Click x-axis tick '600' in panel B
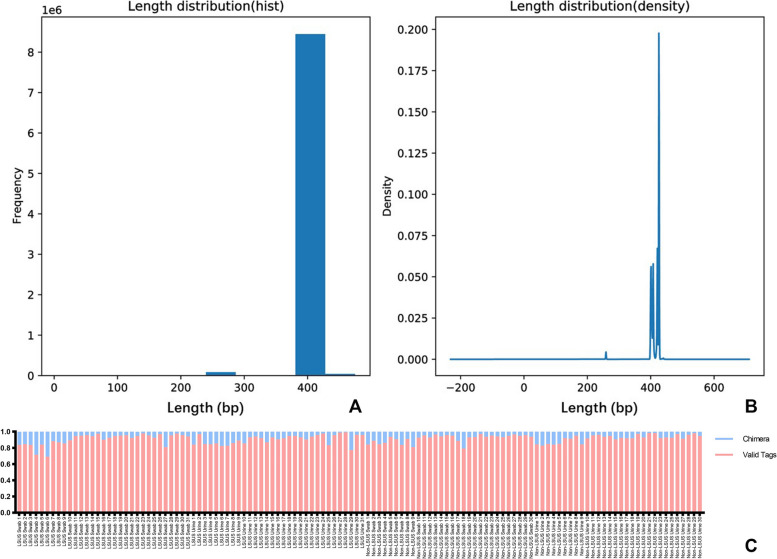The height and width of the screenshot is (559, 777). tap(714, 388)
